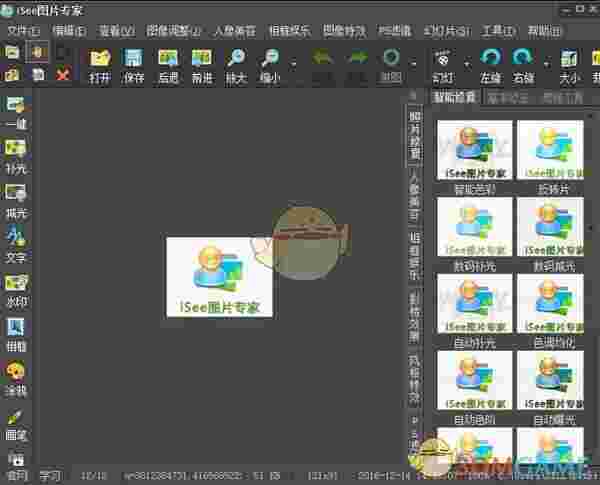Screen dimensions: 600x485
Task: Select the 风格特效 vertical tab
Action: [x=415, y=379]
